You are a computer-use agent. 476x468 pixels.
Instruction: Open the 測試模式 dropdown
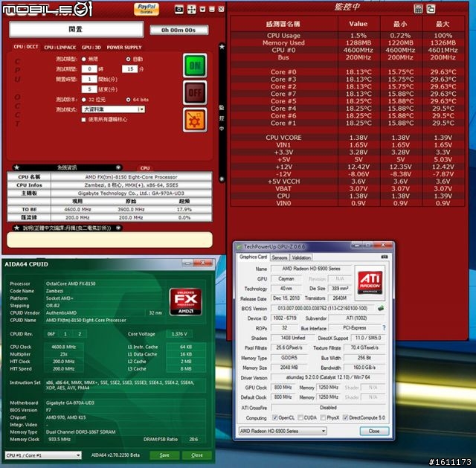click(113, 109)
